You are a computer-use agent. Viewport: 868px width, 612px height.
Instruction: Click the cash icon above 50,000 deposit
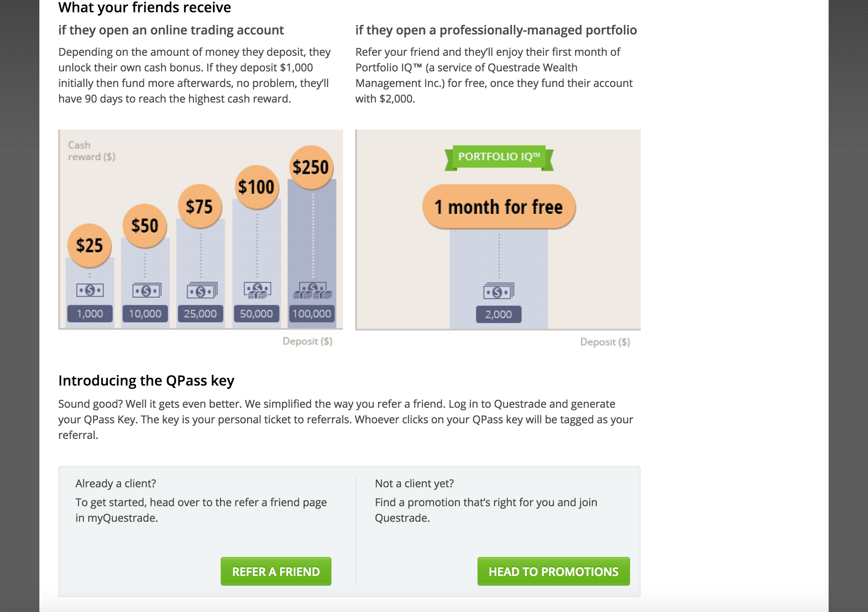(257, 290)
